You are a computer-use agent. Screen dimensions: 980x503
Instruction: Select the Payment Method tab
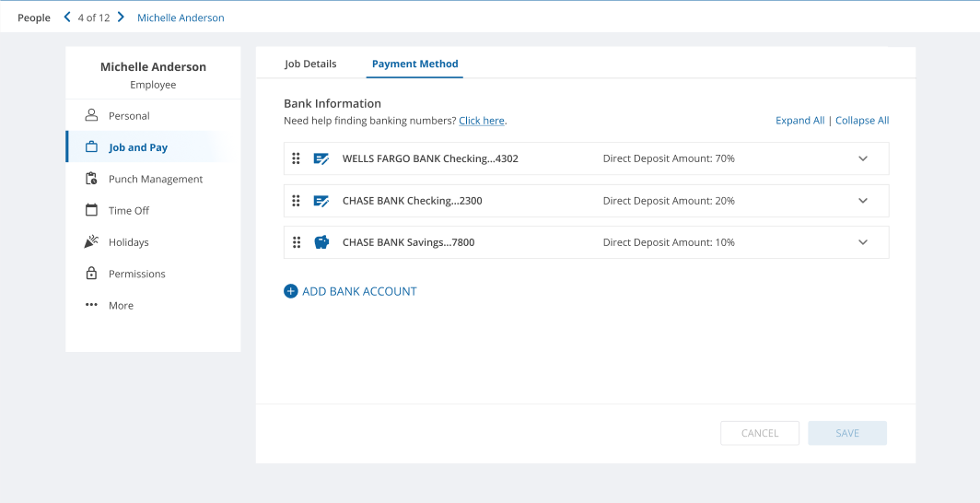[415, 64]
